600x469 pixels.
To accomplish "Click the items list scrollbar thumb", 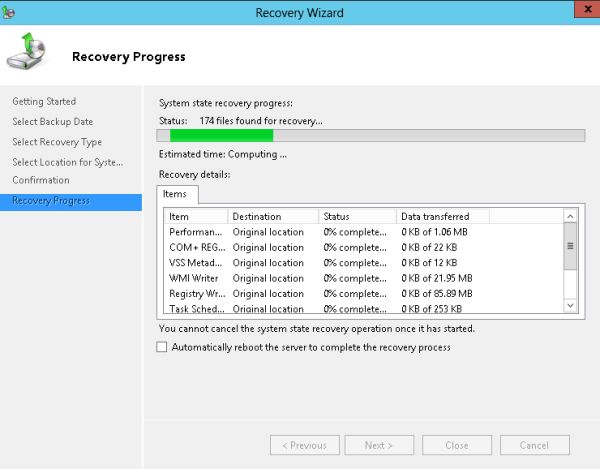I will coord(570,246).
